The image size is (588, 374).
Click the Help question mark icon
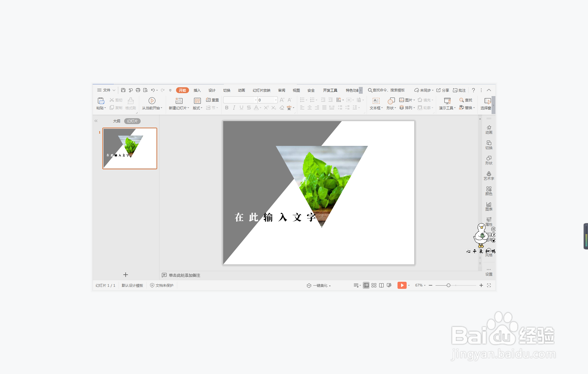[473, 90]
